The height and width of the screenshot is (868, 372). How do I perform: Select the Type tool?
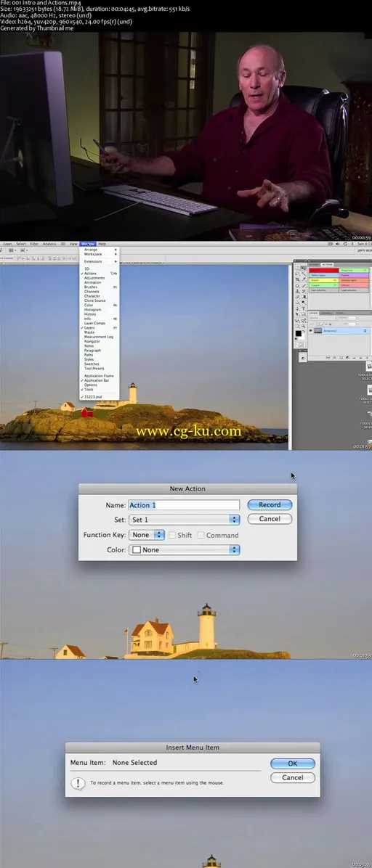(303, 308)
